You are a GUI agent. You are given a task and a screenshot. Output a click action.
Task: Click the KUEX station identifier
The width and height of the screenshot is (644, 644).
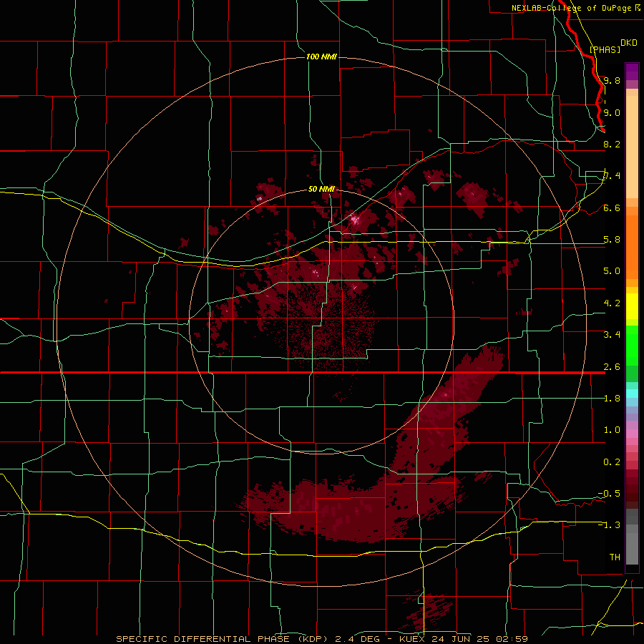coord(413,639)
